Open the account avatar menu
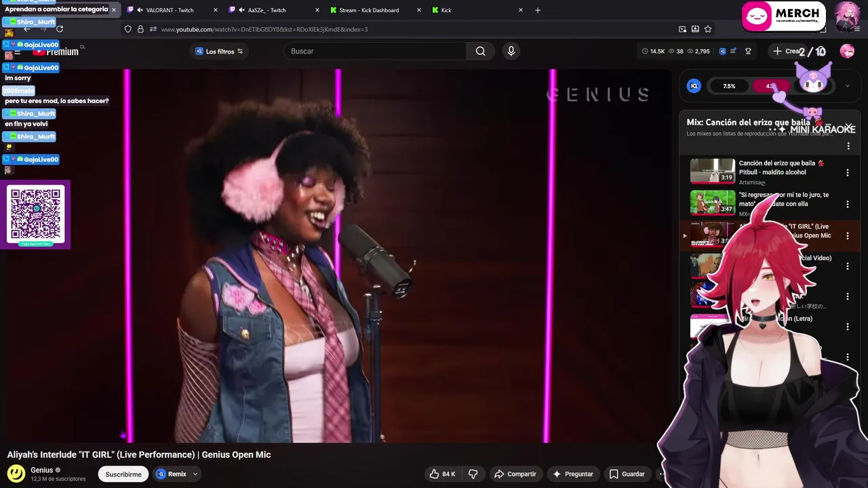The height and width of the screenshot is (488, 868). (847, 51)
